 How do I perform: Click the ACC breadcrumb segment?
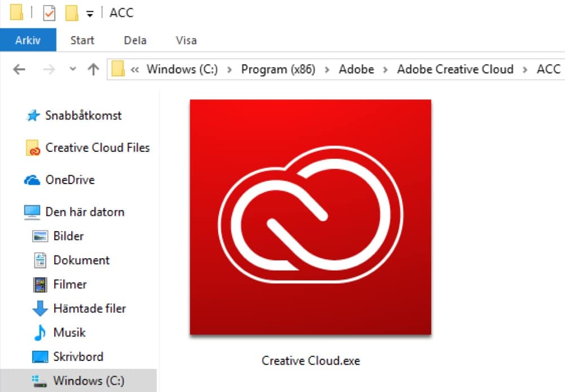click(549, 69)
